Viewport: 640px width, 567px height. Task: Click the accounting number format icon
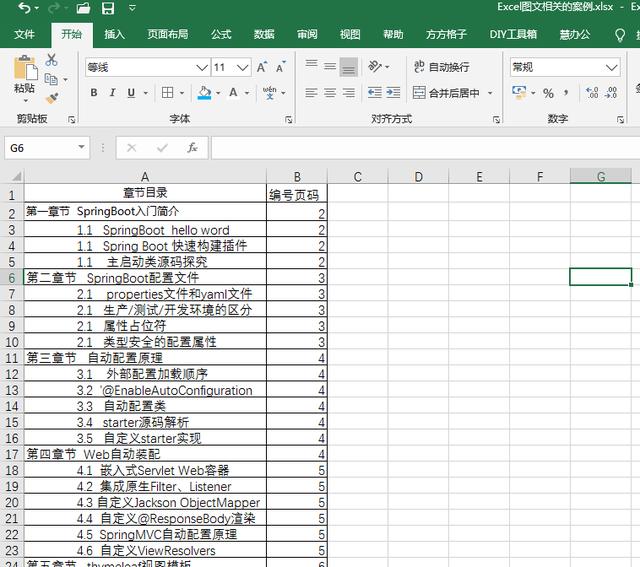(519, 93)
